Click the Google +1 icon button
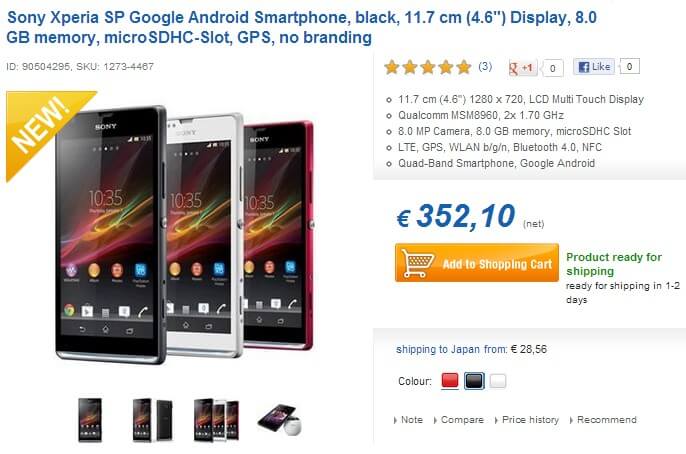The width and height of the screenshot is (686, 454). (522, 68)
